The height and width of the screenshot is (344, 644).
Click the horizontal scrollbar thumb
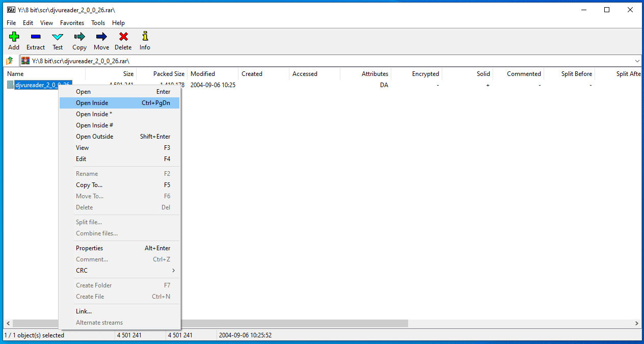[x=210, y=324]
